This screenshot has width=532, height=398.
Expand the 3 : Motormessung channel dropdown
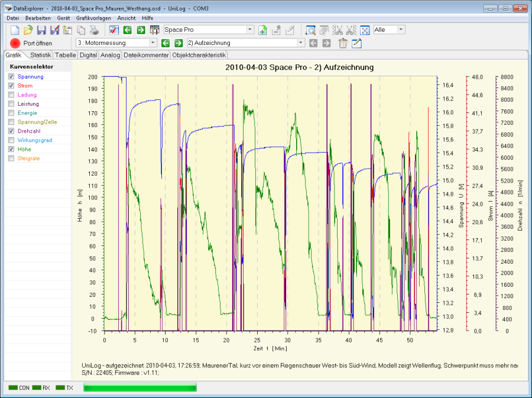point(153,43)
